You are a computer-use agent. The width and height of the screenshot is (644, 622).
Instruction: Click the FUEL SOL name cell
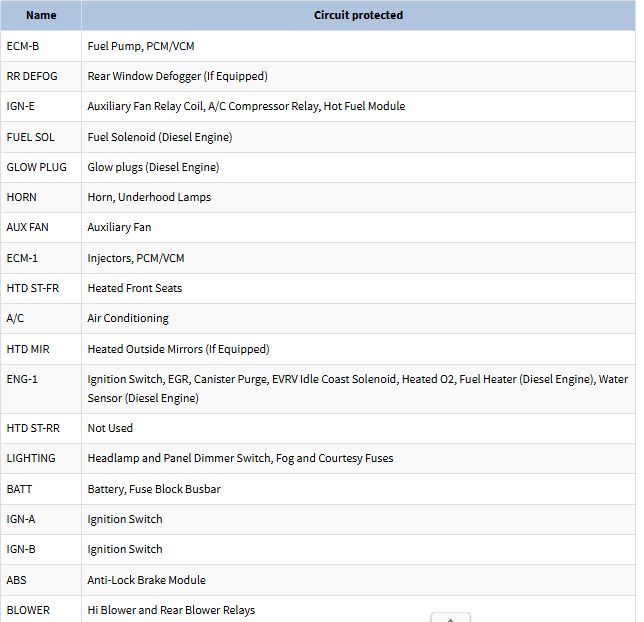[31, 137]
